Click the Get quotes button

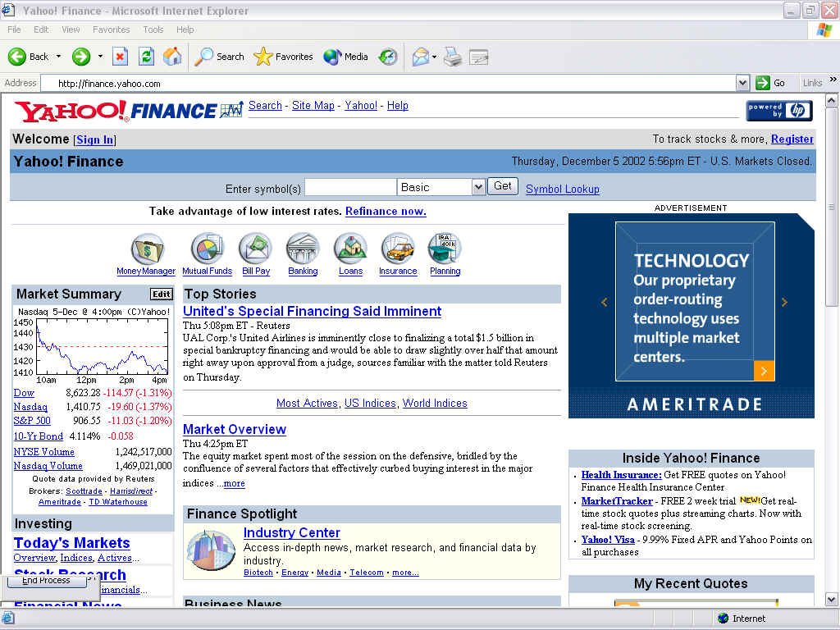[503, 186]
